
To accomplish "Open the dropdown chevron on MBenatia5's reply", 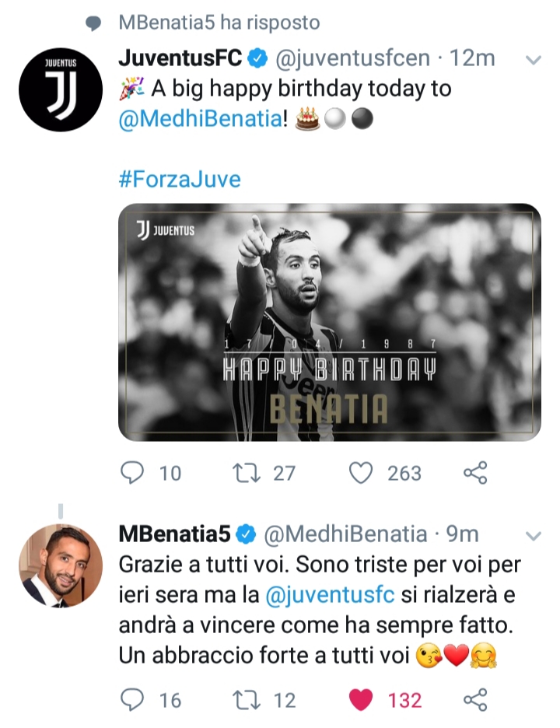I will coord(533,535).
